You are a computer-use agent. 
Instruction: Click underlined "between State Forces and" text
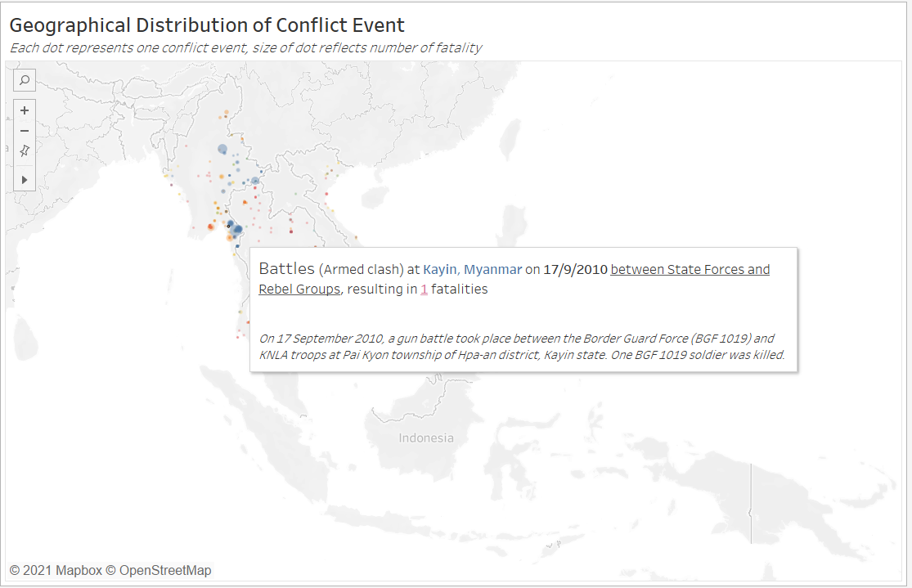pyautogui.click(x=690, y=270)
